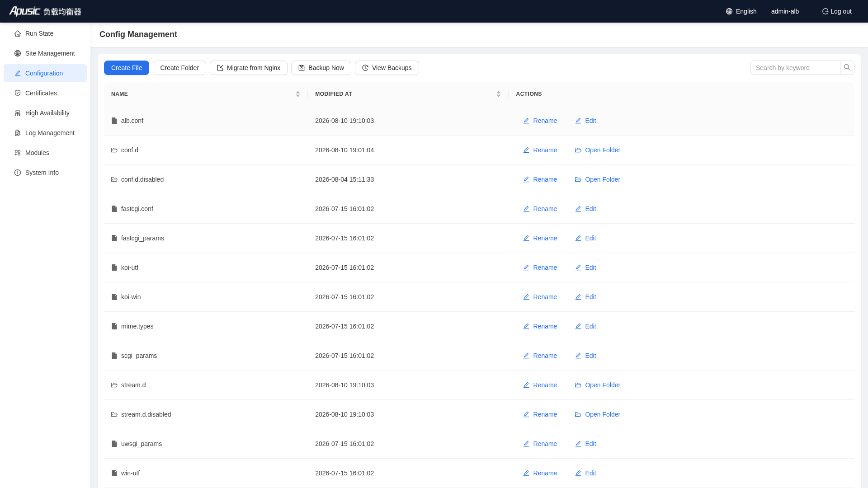Select the fastcgi_params file name
The width and height of the screenshot is (868, 488).
(142, 238)
